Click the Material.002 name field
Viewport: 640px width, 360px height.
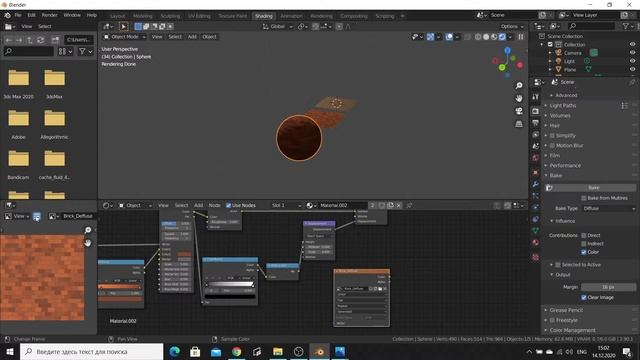[x=342, y=205]
